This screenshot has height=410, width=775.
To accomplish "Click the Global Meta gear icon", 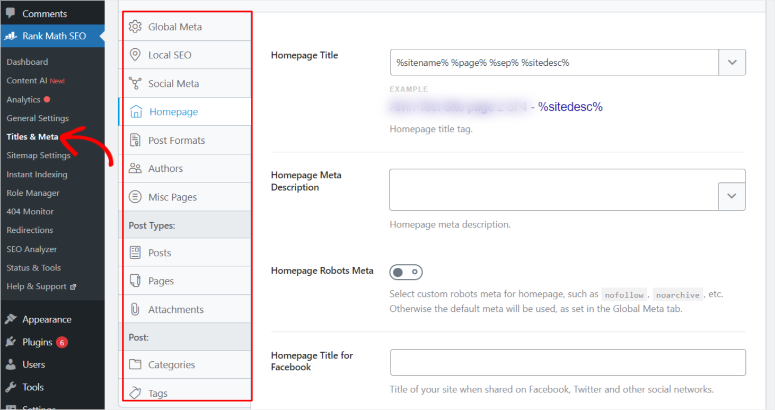I will 135,27.
